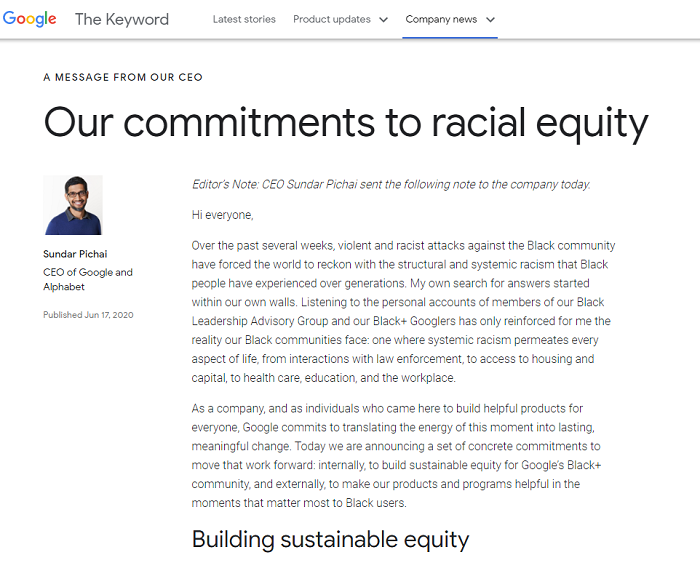Click the Published Jun 17, 2020 date
The height and width of the screenshot is (563, 700).
pyautogui.click(x=88, y=315)
